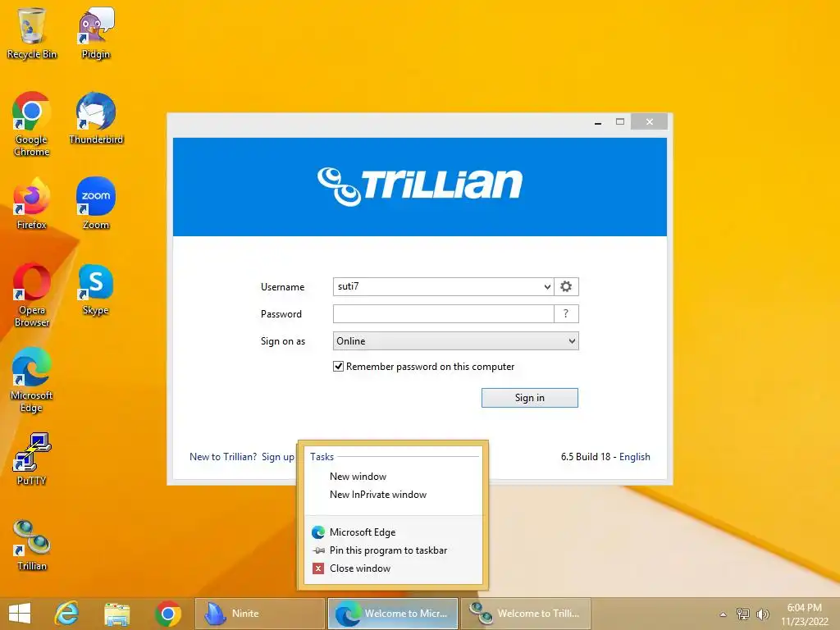Click the Password input field

444,314
